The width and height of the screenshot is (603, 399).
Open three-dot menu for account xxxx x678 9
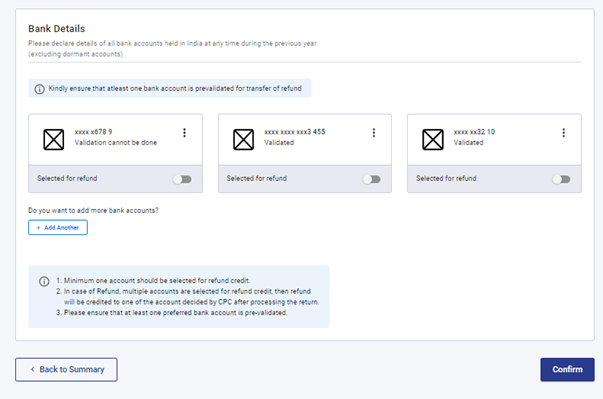185,133
